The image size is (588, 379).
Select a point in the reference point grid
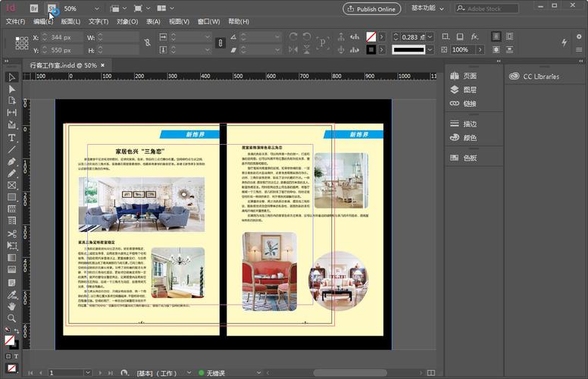coord(21,43)
